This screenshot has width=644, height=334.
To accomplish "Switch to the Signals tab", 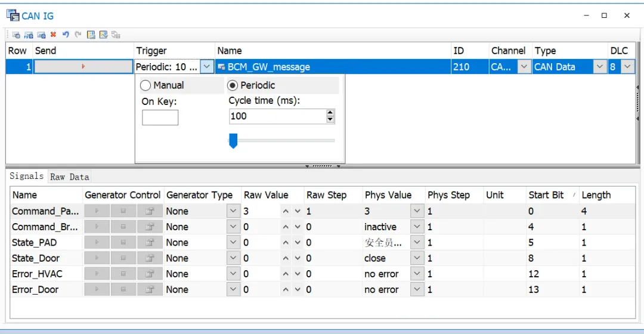I will click(26, 176).
